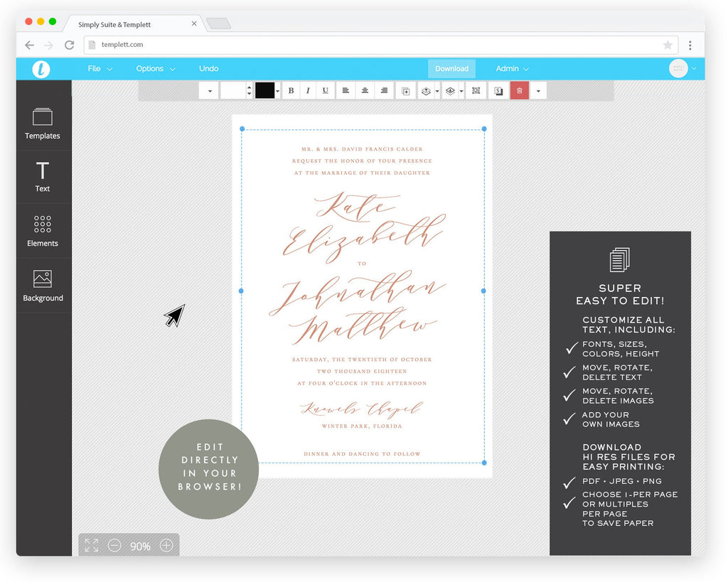Click the user profile avatar

pos(678,69)
